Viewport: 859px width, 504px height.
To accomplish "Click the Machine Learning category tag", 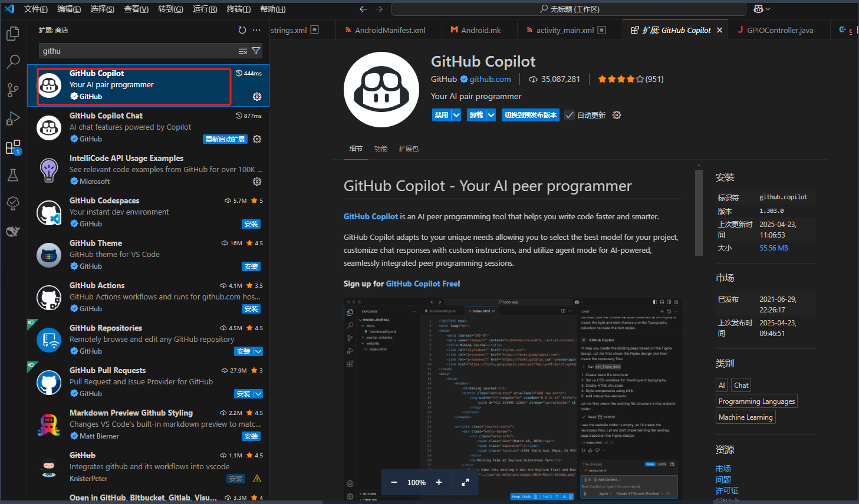I will pos(745,417).
